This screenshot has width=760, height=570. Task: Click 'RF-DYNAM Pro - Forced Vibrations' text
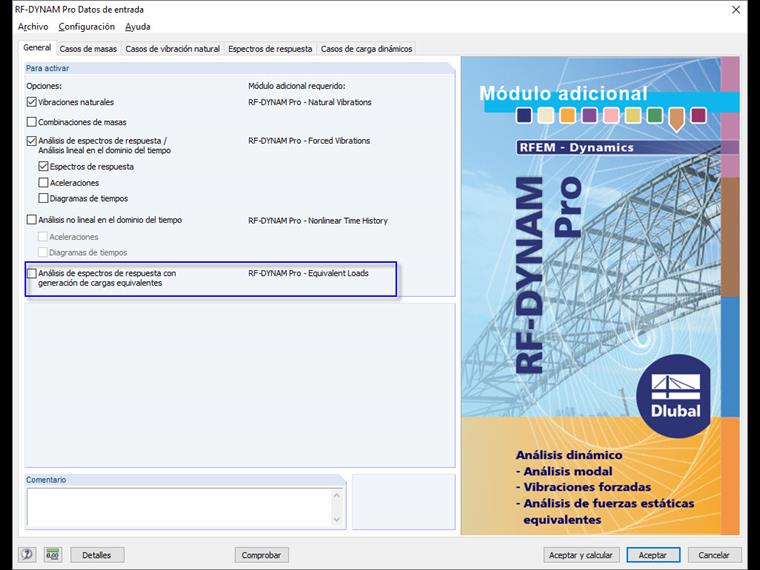click(309, 141)
